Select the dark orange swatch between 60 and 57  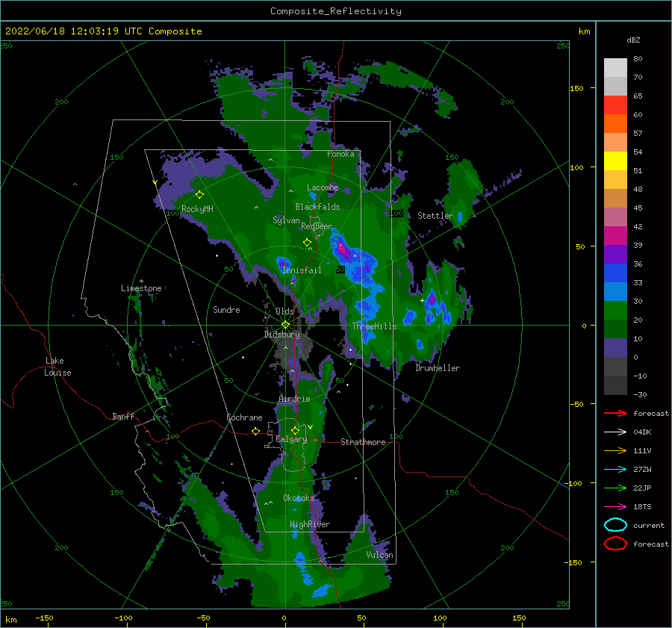[x=615, y=123]
